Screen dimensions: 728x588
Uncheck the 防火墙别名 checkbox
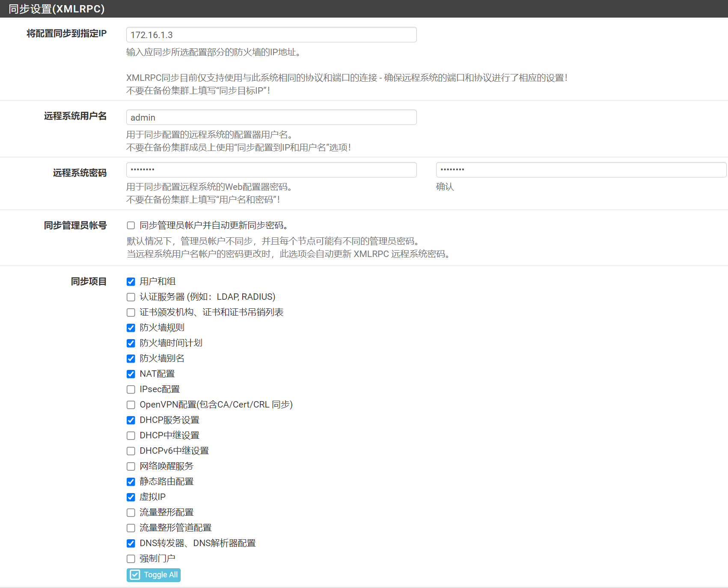coord(131,358)
